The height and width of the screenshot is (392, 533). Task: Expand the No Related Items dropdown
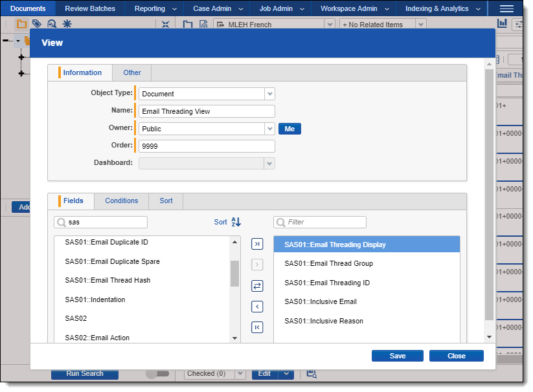click(421, 25)
